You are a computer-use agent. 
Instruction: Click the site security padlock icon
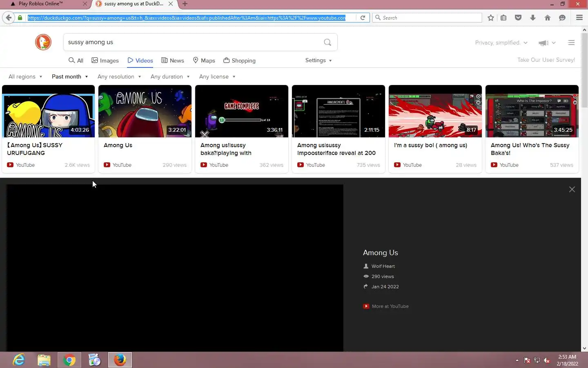tap(20, 18)
